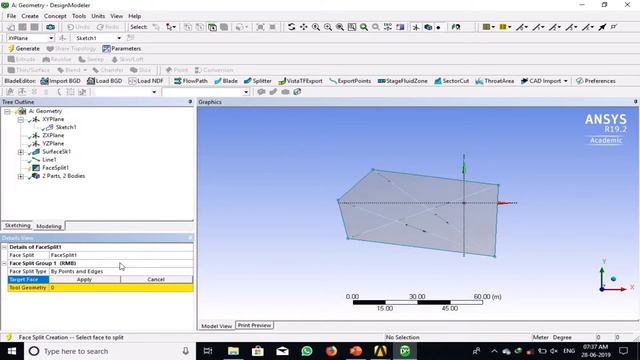
Task: Open the Sketch1 sketch dropdown
Action: (119, 38)
